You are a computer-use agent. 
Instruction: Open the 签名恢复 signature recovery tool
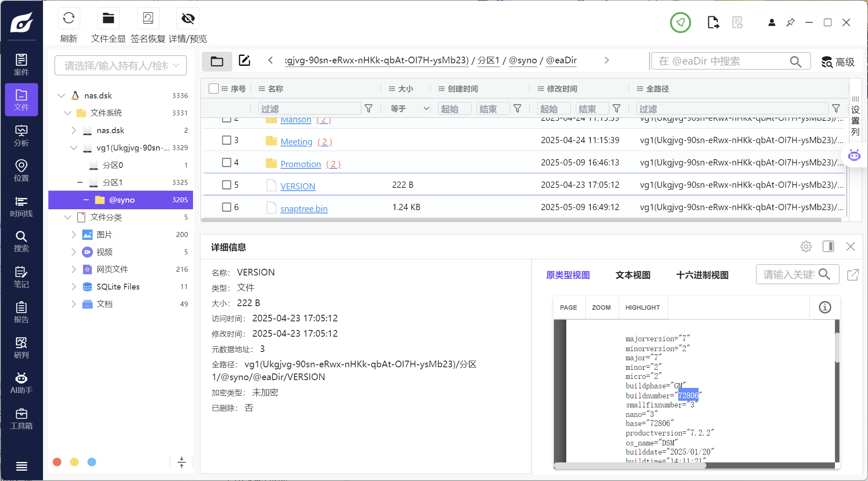(x=148, y=18)
